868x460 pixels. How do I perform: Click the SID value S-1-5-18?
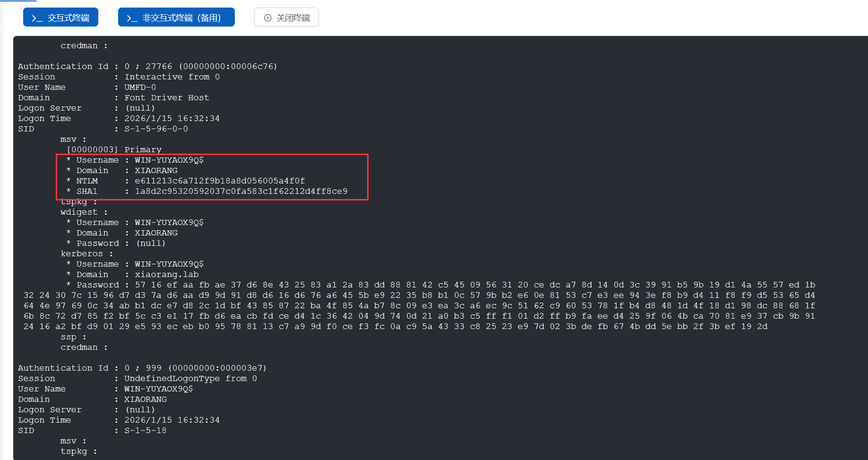[145, 431]
